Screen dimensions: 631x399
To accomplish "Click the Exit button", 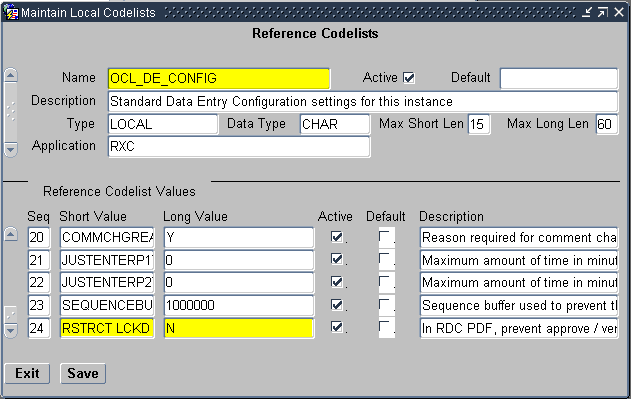I will click(27, 373).
